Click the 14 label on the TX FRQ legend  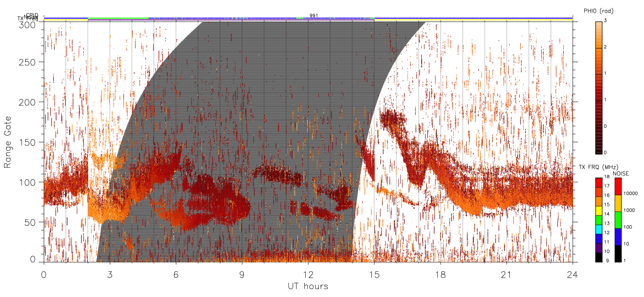pyautogui.click(x=607, y=214)
